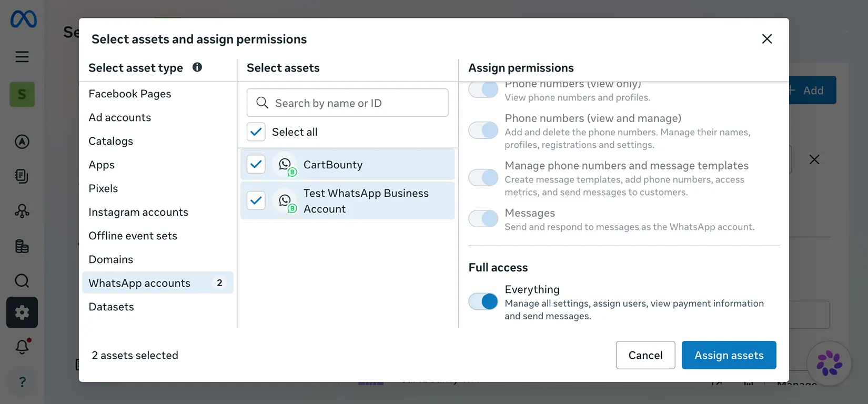The image size is (868, 404).
Task: Choose Catalogs asset type
Action: (158, 141)
